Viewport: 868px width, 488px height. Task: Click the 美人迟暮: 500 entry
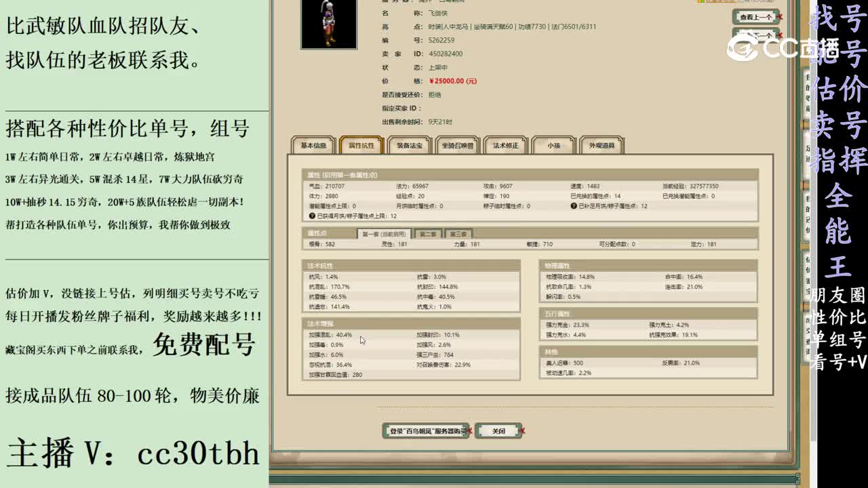[564, 363]
